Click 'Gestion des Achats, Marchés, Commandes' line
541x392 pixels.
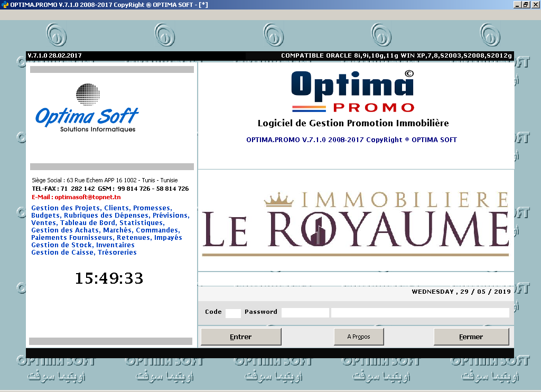pyautogui.click(x=106, y=230)
